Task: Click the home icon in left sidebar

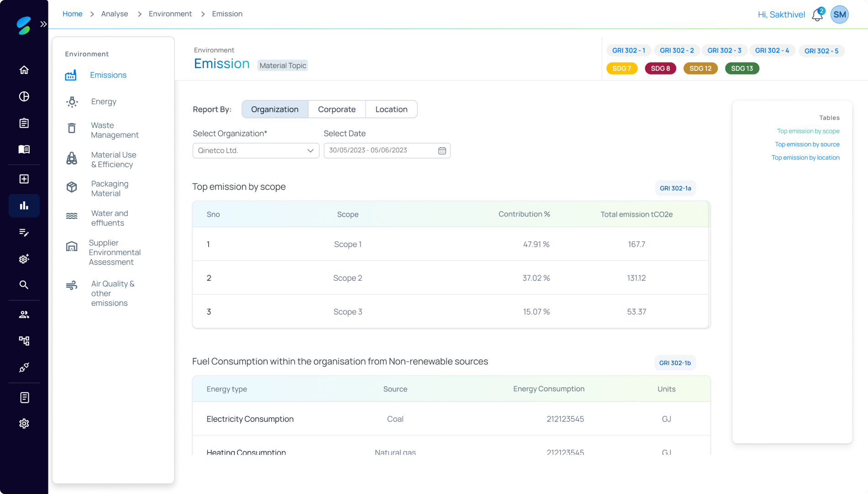Action: coord(24,70)
